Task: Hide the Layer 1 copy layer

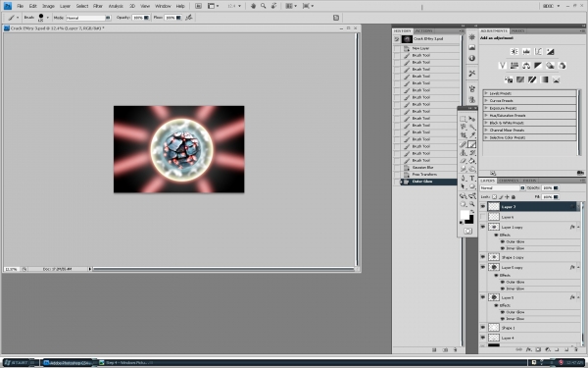Action: pos(482,227)
